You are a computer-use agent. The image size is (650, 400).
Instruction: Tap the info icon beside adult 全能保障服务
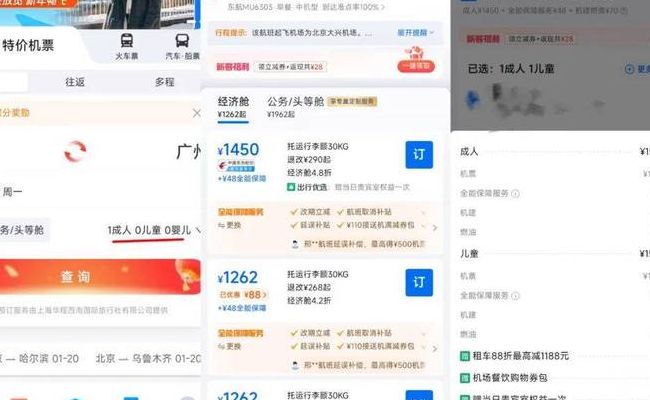click(515, 194)
